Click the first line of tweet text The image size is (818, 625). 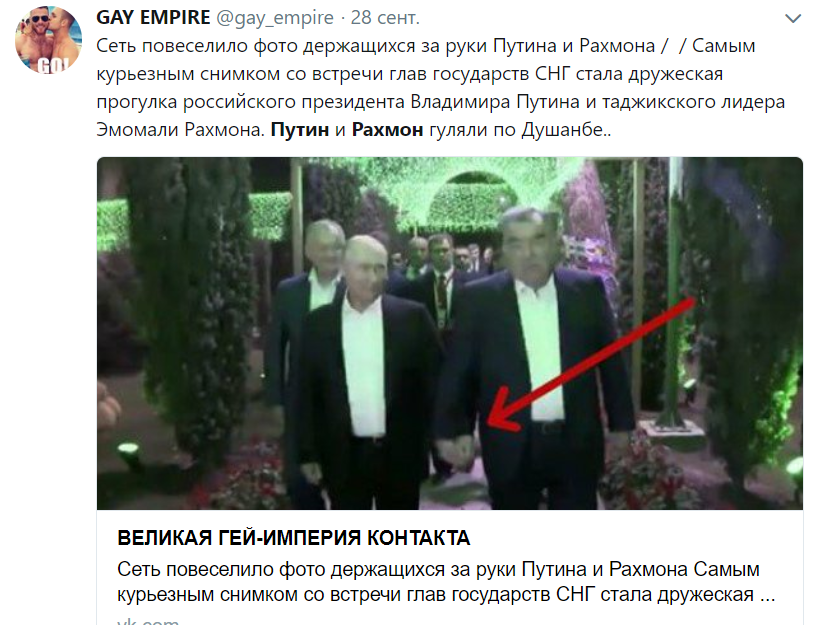tap(426, 46)
